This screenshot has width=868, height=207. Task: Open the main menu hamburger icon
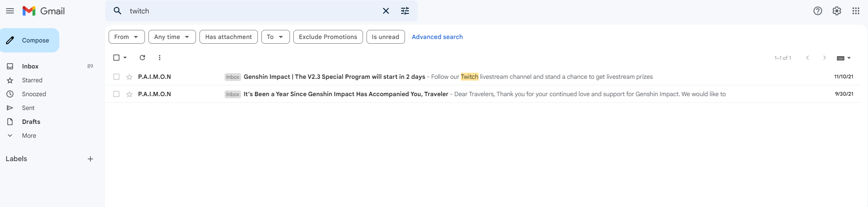(x=10, y=11)
